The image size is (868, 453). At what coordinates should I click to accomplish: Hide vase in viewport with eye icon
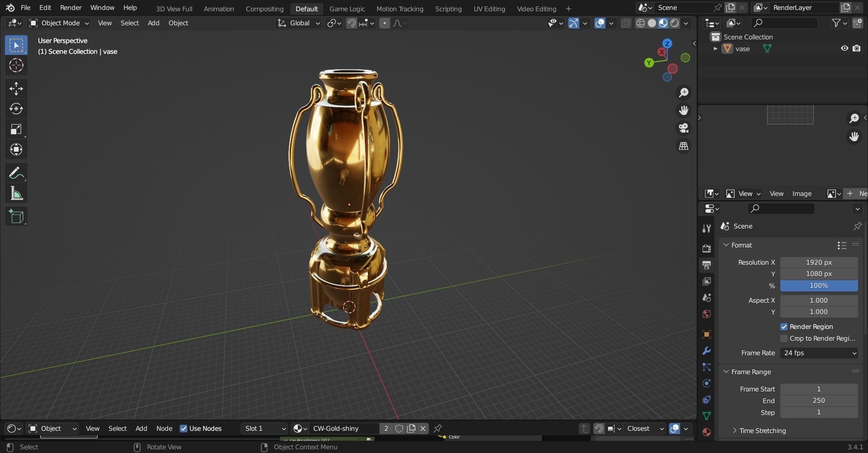[x=844, y=48]
